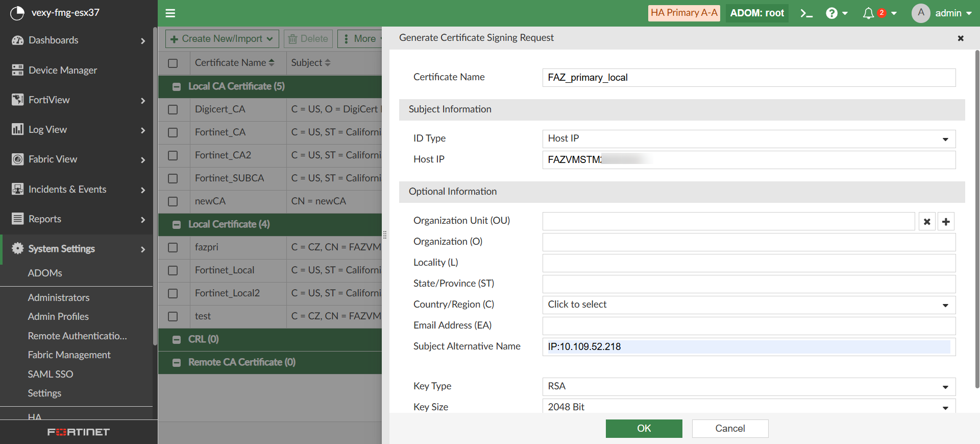Image resolution: width=980 pixels, height=444 pixels.
Task: Click the Subject Alternative Name field
Action: [749, 347]
